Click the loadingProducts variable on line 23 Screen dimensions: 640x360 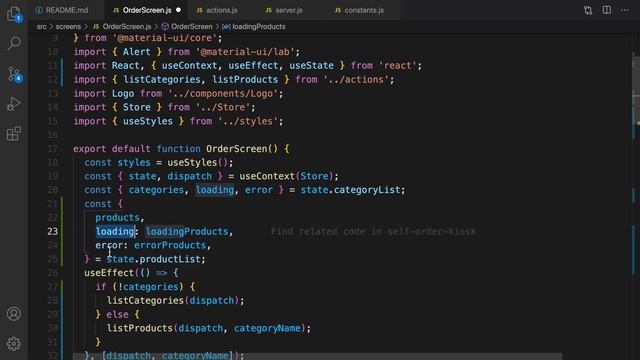point(187,231)
